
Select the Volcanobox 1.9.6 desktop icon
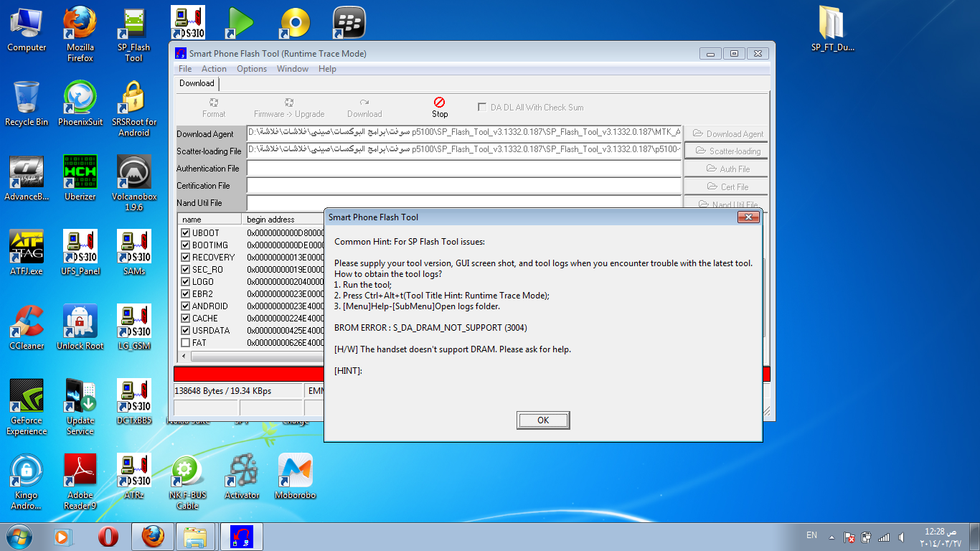(134, 184)
